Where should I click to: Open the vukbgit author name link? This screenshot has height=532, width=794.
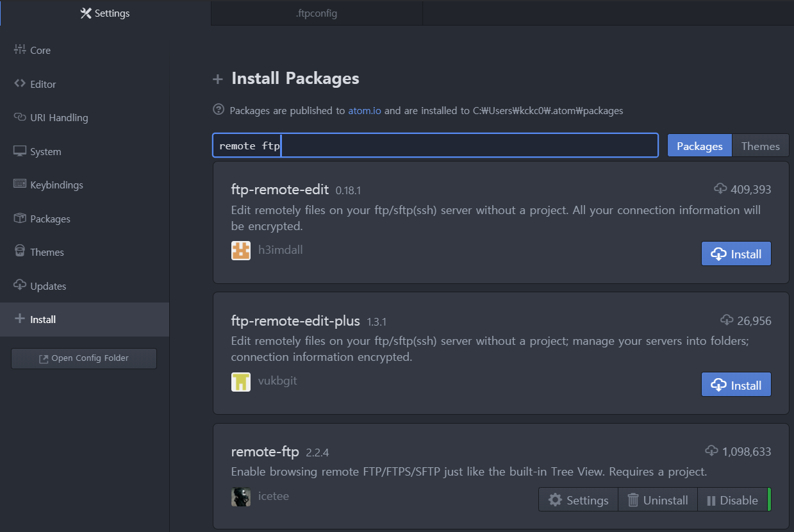(x=277, y=381)
